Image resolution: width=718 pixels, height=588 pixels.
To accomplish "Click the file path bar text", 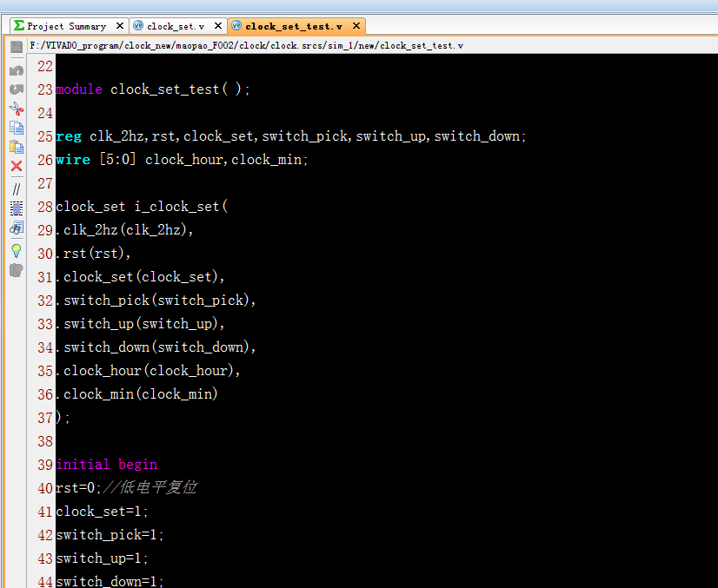I will (x=246, y=45).
